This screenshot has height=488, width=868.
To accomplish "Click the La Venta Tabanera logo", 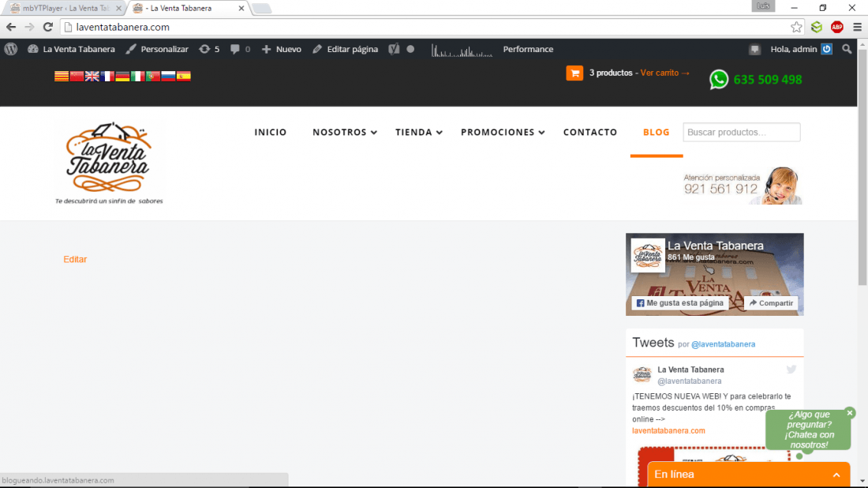I will tap(109, 163).
